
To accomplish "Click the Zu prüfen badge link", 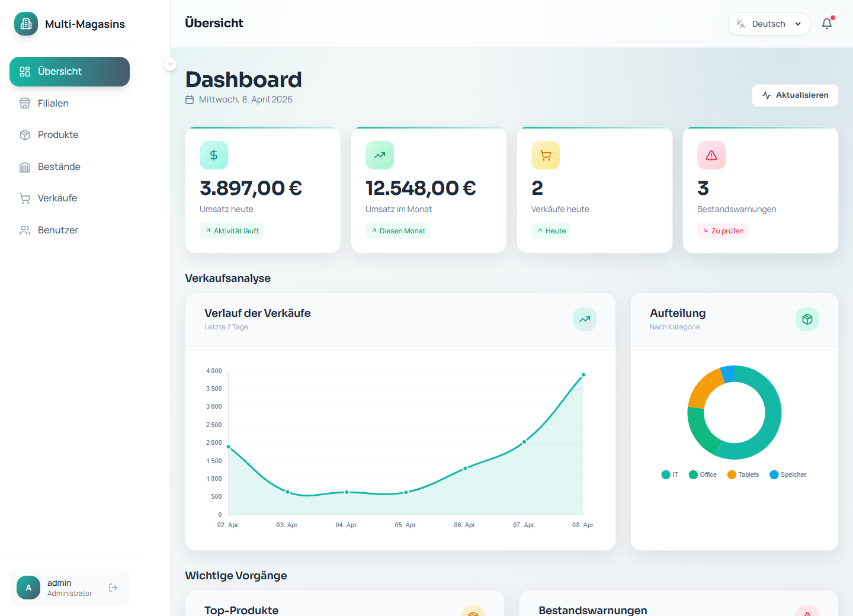I will coord(723,230).
